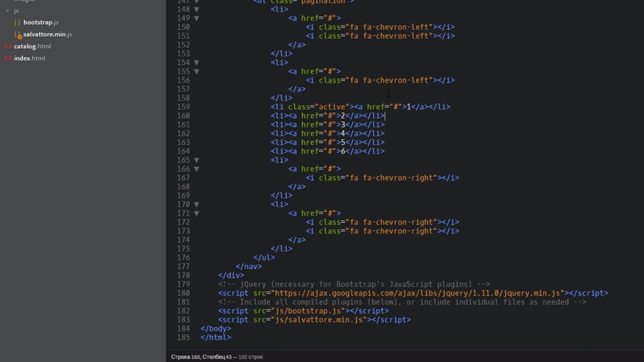Fold the code block at line 154
The height and width of the screenshot is (362, 644).
(196, 62)
